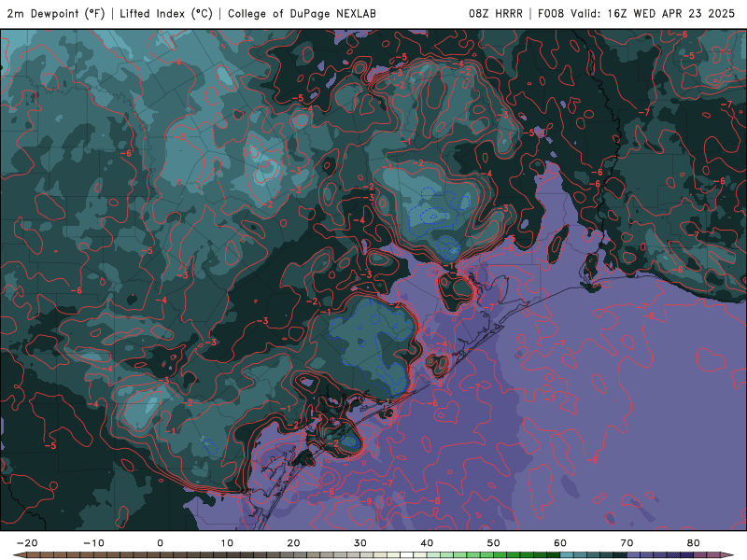Click the 10 label on the color scale
The width and height of the screenshot is (747, 560).
click(x=227, y=543)
